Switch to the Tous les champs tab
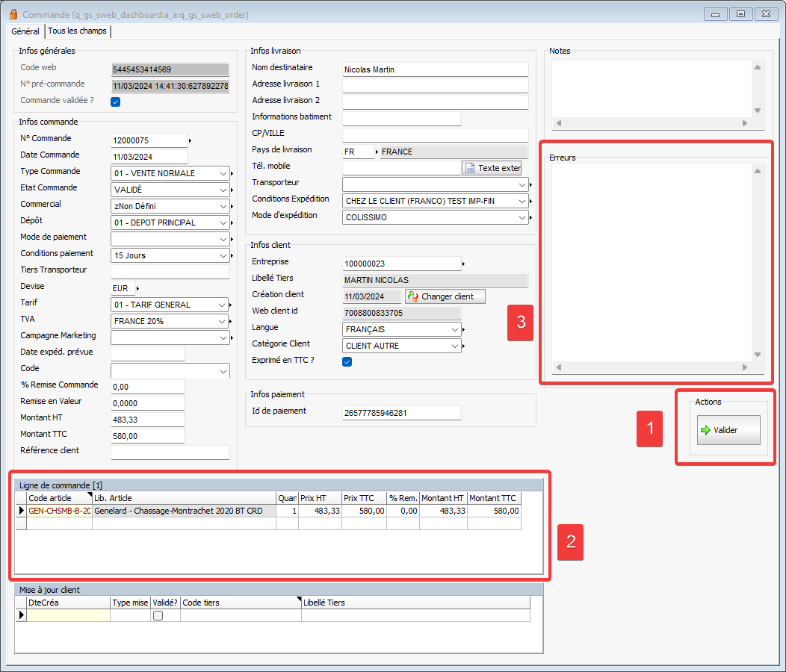 coord(78,31)
